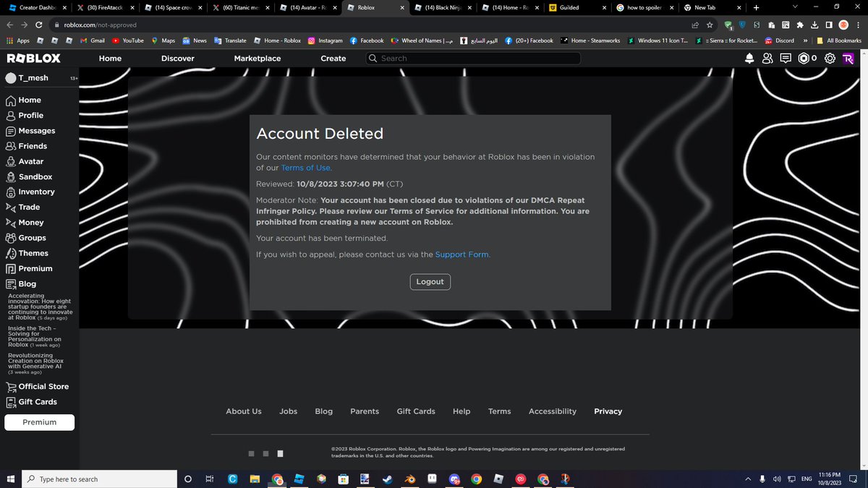Show hidden system tray icons
Viewport: 868px width, 488px height.
[x=748, y=479]
